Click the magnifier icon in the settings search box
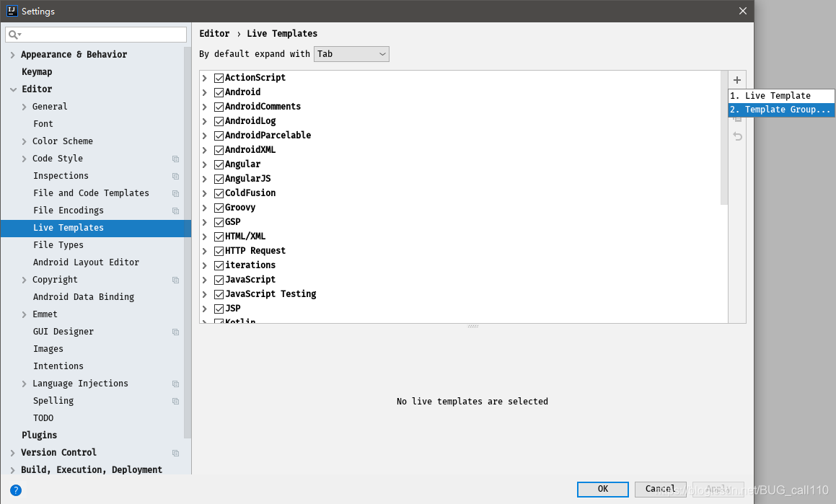Image resolution: width=836 pixels, height=504 pixels. pyautogui.click(x=13, y=34)
